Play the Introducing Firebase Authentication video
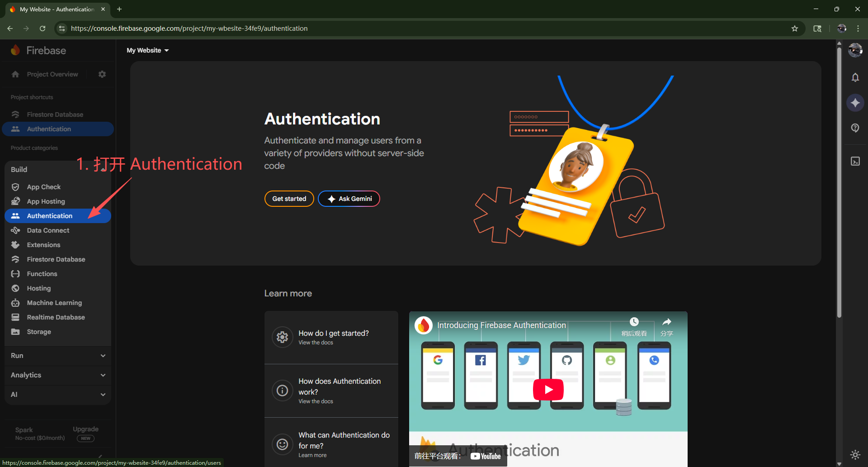This screenshot has width=868, height=467. 548,390
